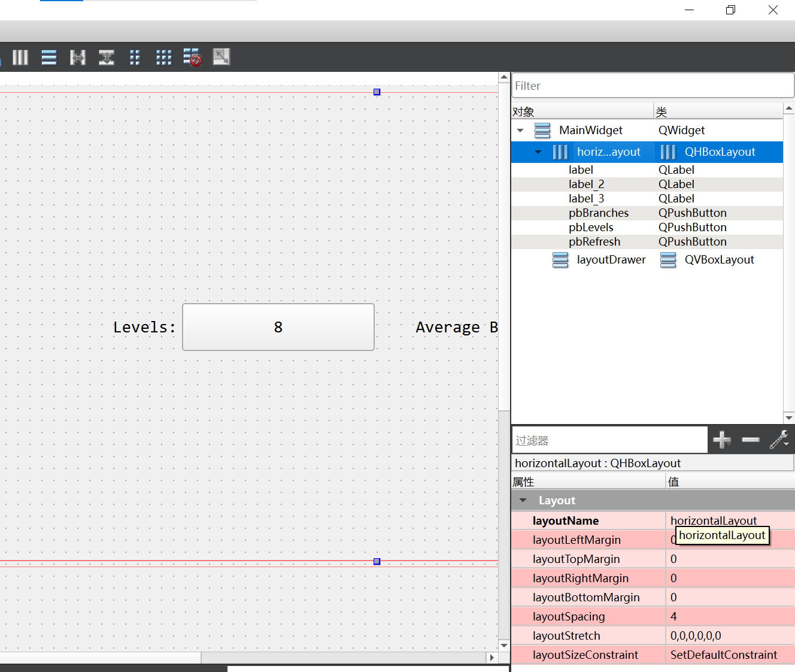Click the 类 column header

point(718,111)
